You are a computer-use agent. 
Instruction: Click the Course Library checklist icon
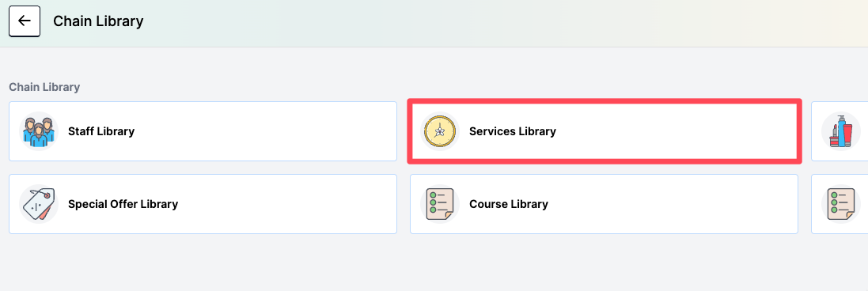tap(439, 204)
